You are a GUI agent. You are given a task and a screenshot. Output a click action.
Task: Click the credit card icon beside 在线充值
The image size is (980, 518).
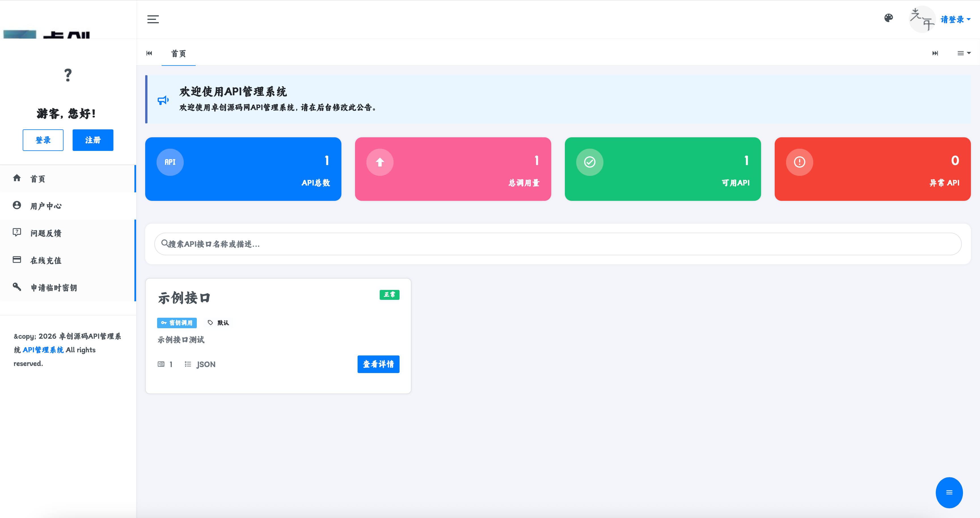coord(17,260)
